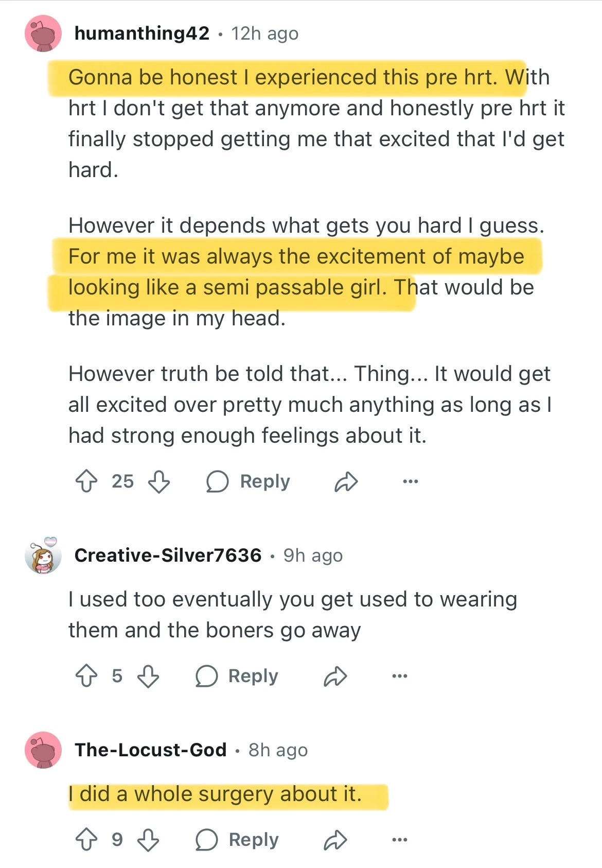The image size is (602, 868).
Task: Share Creative-Silver7636's comment
Action: 335,676
